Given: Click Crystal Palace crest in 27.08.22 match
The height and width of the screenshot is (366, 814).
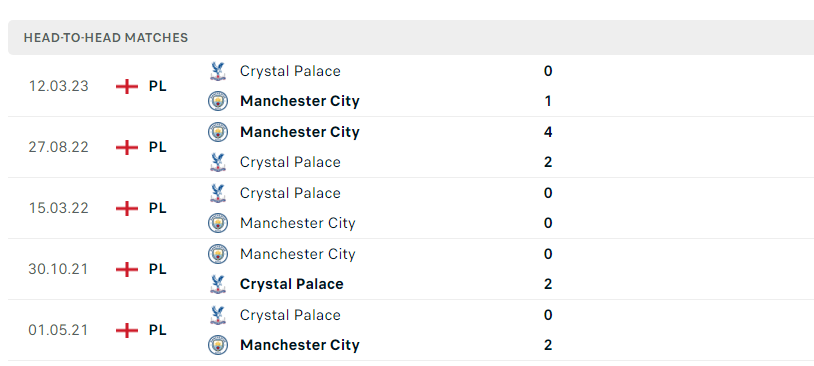Looking at the screenshot, I should pyautogui.click(x=218, y=162).
